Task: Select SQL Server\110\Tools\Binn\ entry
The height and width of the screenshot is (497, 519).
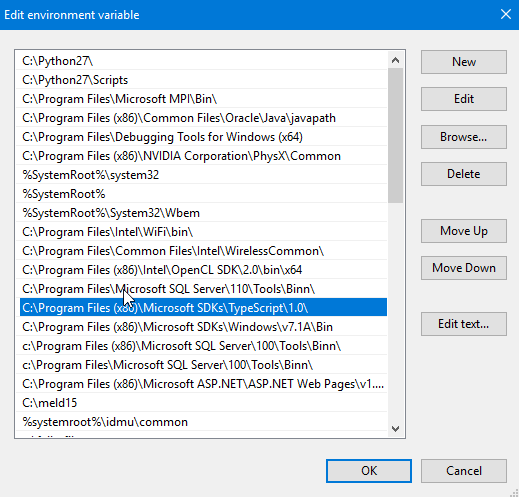Action: point(203,289)
